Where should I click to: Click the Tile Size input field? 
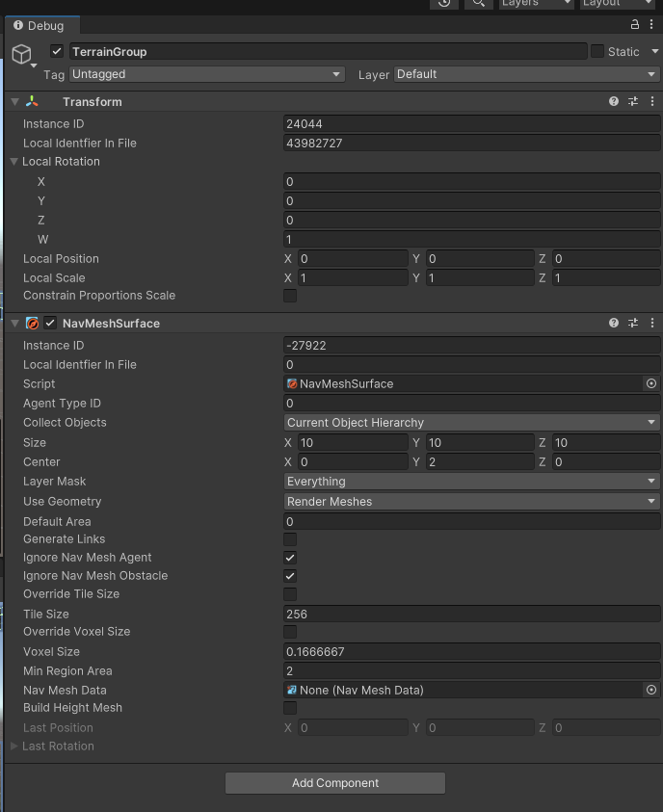pyautogui.click(x=471, y=614)
